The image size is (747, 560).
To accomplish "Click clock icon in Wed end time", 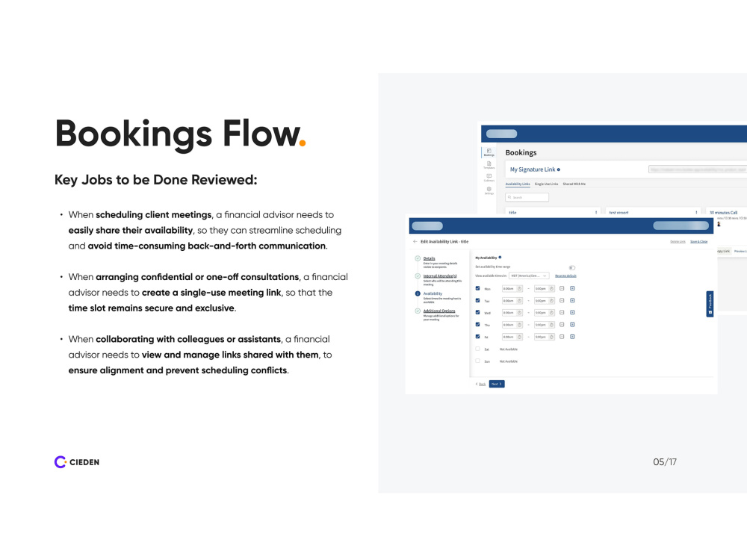I will [x=551, y=313].
